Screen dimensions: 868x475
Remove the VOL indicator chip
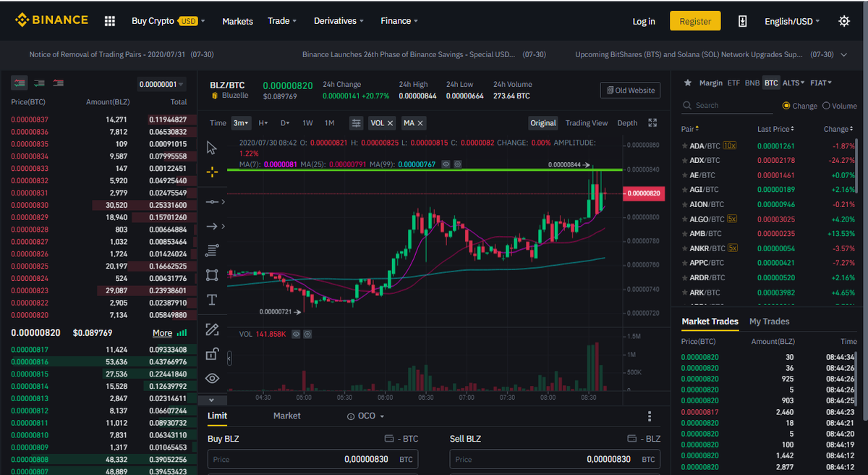coord(390,123)
